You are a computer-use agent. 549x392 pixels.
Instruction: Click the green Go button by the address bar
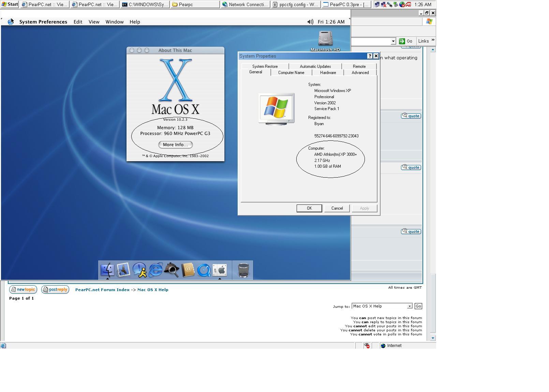click(406, 41)
